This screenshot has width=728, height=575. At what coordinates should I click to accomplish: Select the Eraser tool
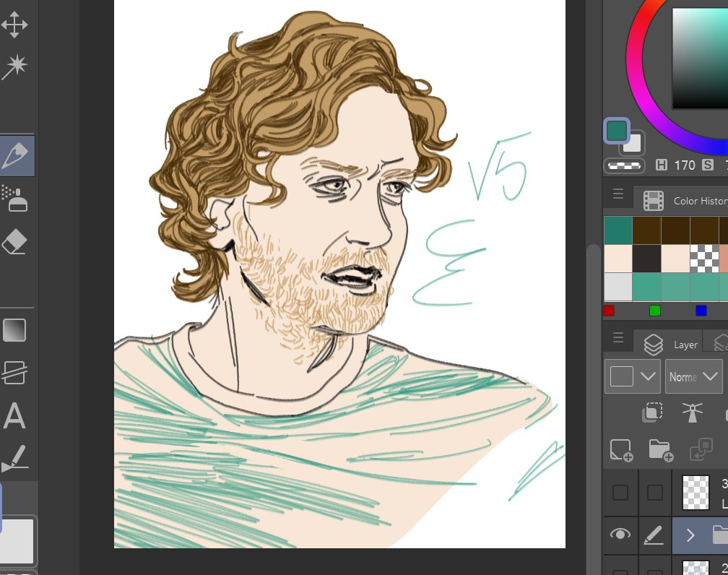(15, 241)
